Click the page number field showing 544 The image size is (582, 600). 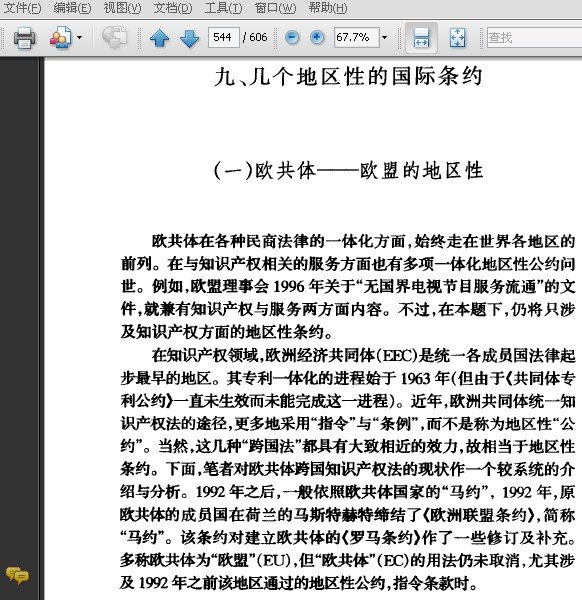pos(224,37)
